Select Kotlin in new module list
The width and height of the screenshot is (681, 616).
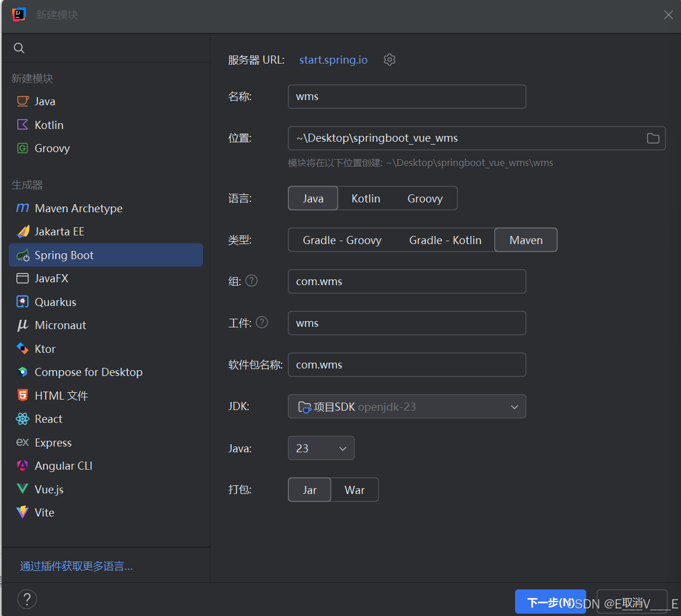[106, 125]
